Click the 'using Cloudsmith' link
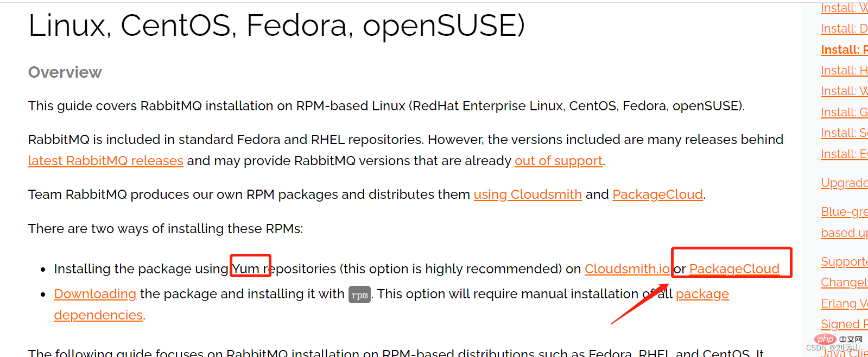 click(x=527, y=195)
